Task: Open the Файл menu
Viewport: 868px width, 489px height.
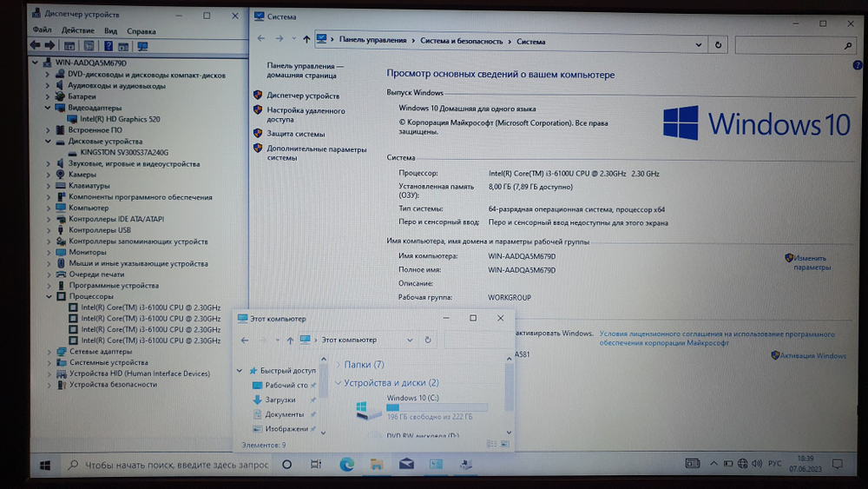Action: tap(42, 30)
